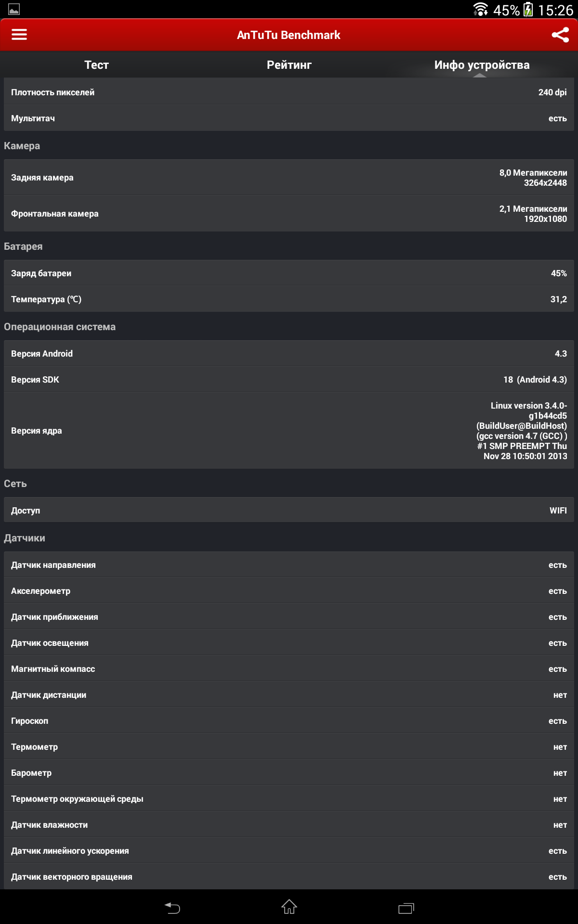The height and width of the screenshot is (924, 578).
Task: Tap the Гироскоп sensor row
Action: 289,721
